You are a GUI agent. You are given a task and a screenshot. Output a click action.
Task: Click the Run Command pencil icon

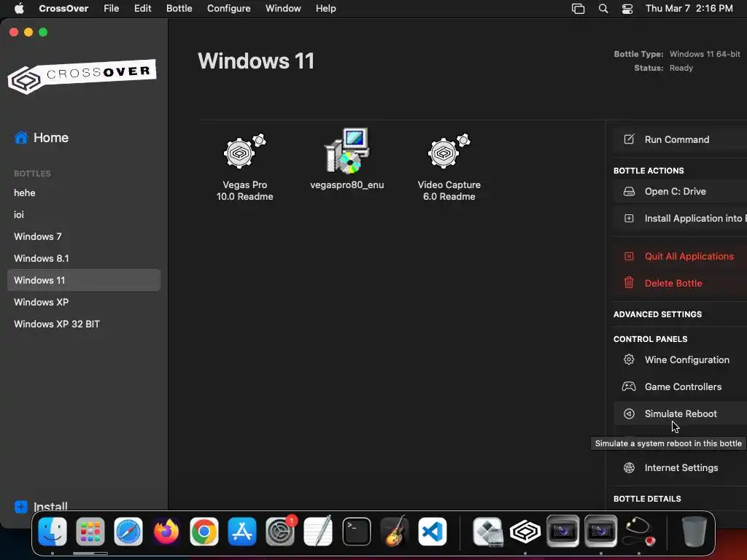click(629, 139)
